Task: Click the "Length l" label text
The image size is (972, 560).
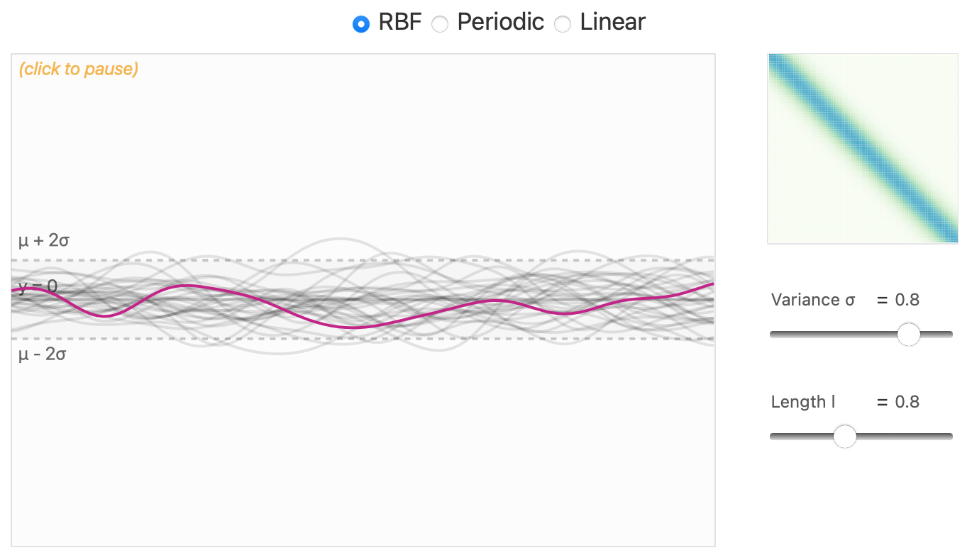Action: click(x=803, y=402)
